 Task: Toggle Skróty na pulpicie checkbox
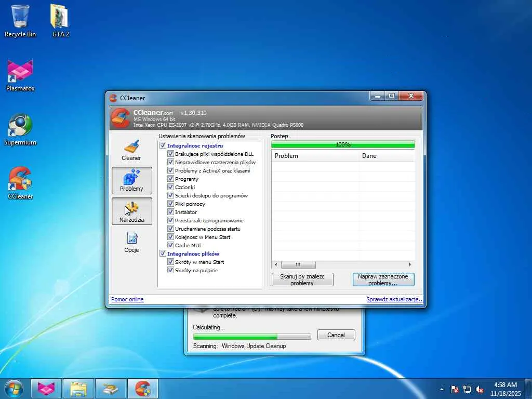click(170, 270)
